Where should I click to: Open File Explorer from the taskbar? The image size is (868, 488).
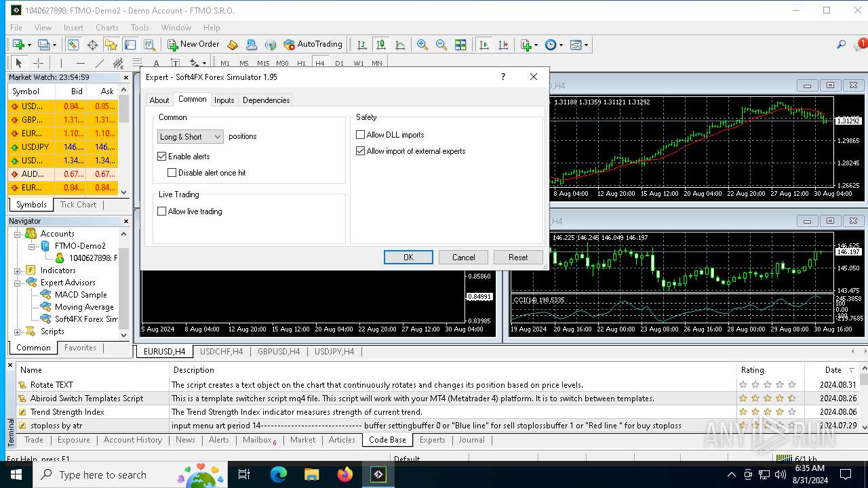312,475
